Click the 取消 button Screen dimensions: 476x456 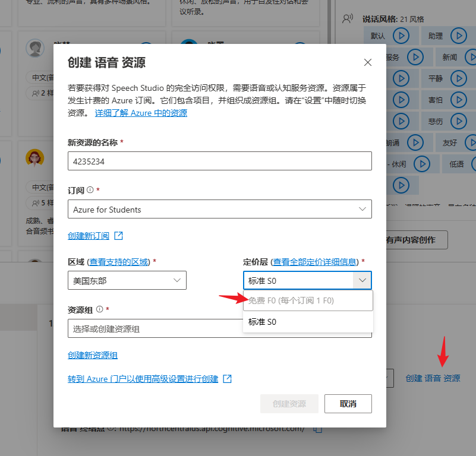(x=348, y=404)
